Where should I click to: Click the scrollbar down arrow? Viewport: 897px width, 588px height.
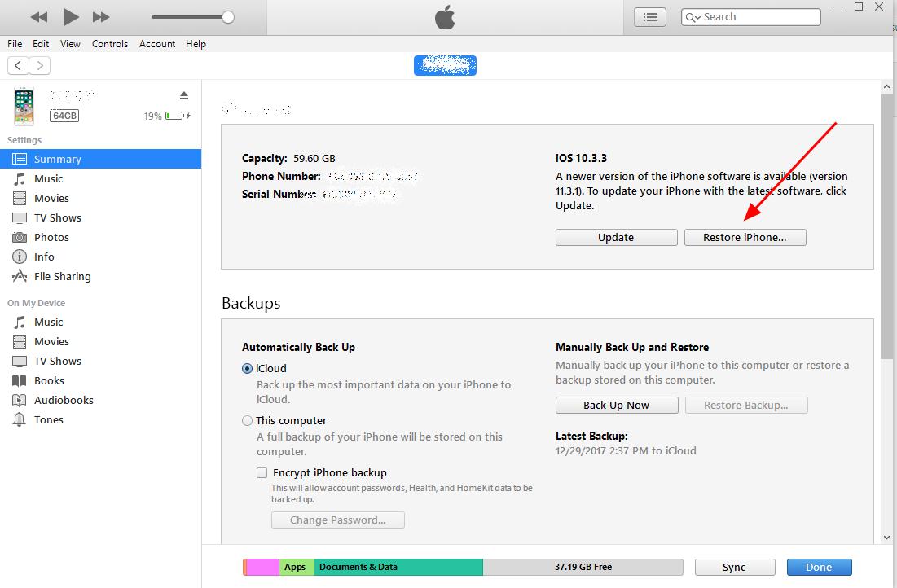point(886,537)
